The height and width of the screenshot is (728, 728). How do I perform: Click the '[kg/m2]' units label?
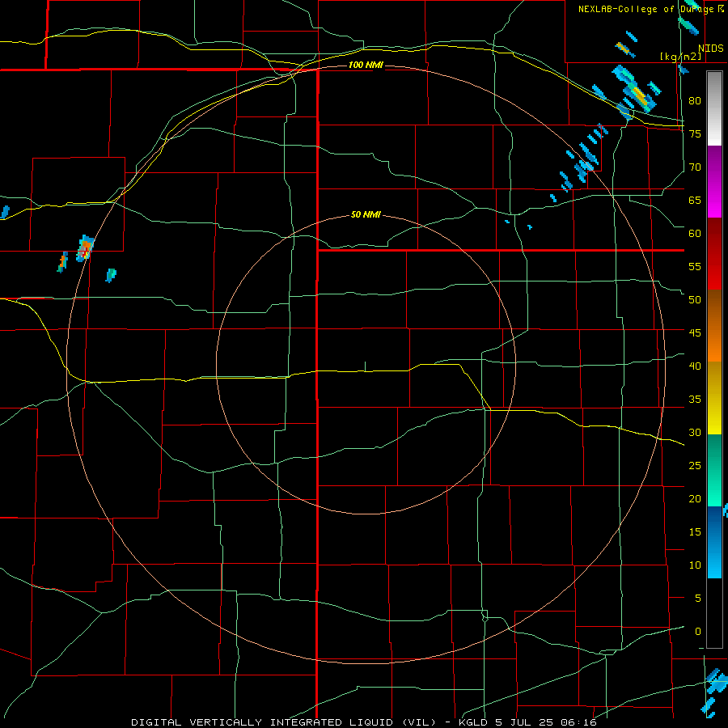(680, 57)
